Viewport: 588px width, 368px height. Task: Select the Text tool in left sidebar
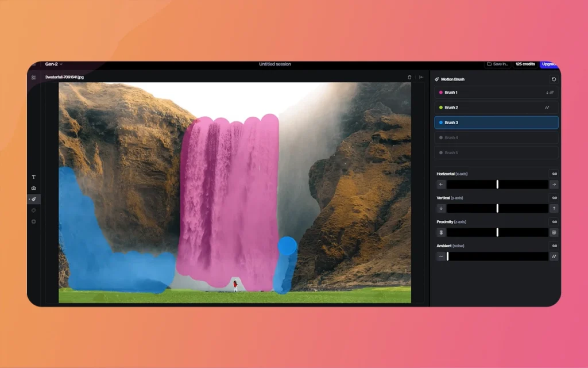[x=34, y=177]
